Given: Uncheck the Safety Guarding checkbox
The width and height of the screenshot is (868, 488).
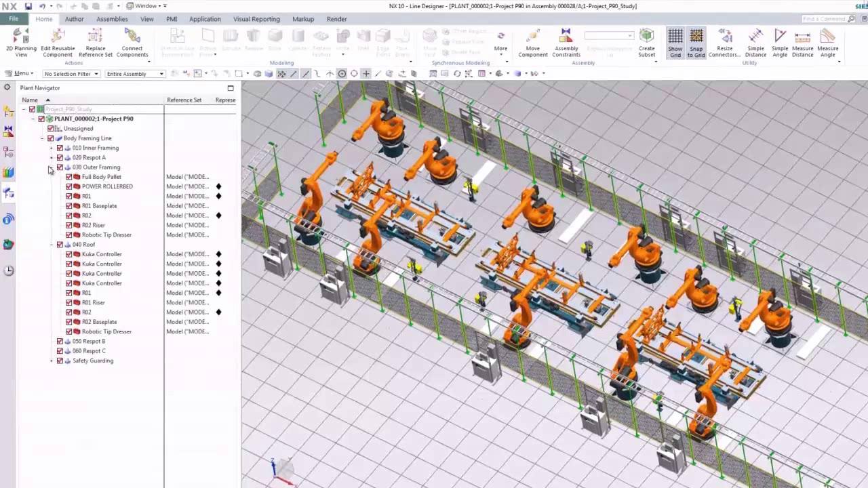Looking at the screenshot, I should [x=60, y=361].
